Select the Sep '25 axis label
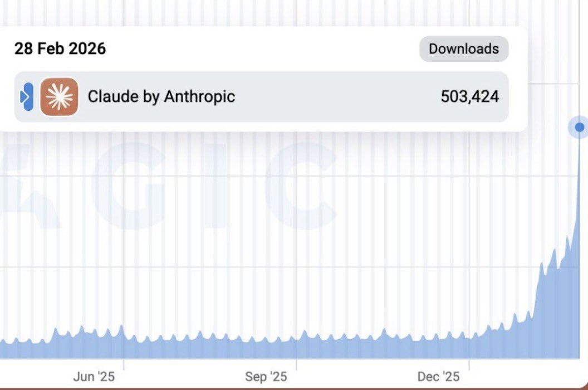This screenshot has height=390, width=588. pos(266,377)
